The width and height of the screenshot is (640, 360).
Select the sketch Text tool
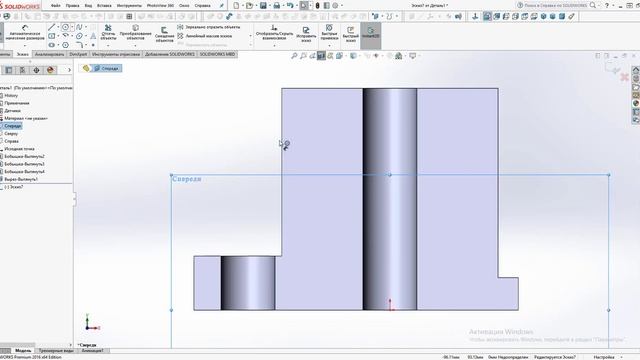93,36
